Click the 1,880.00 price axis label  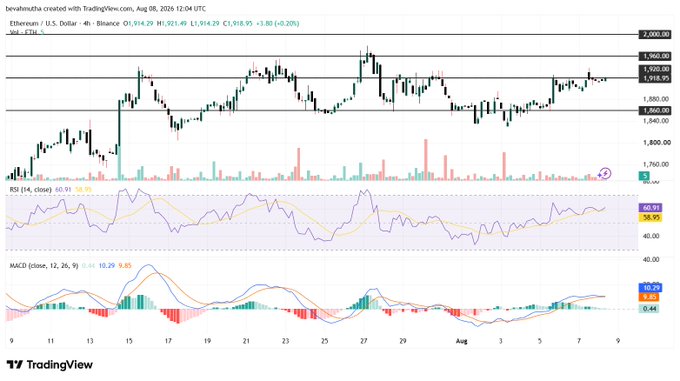657,99
